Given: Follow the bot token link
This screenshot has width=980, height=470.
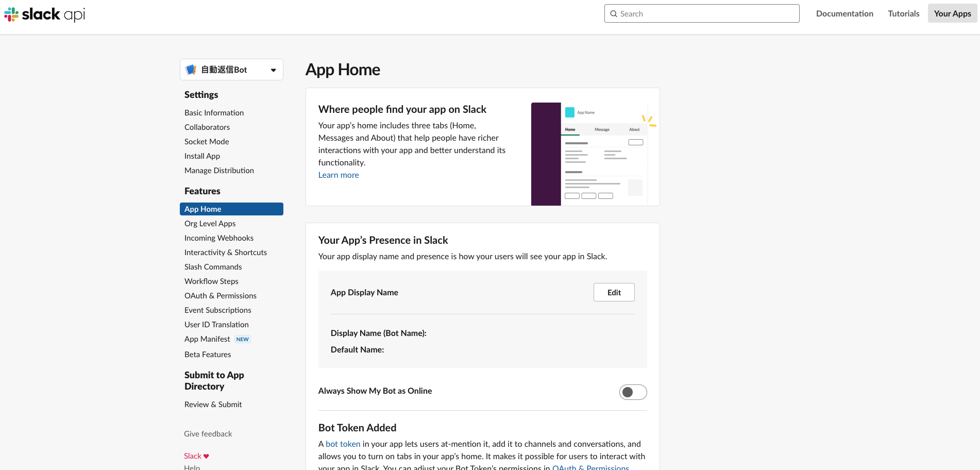Looking at the screenshot, I should [343, 444].
